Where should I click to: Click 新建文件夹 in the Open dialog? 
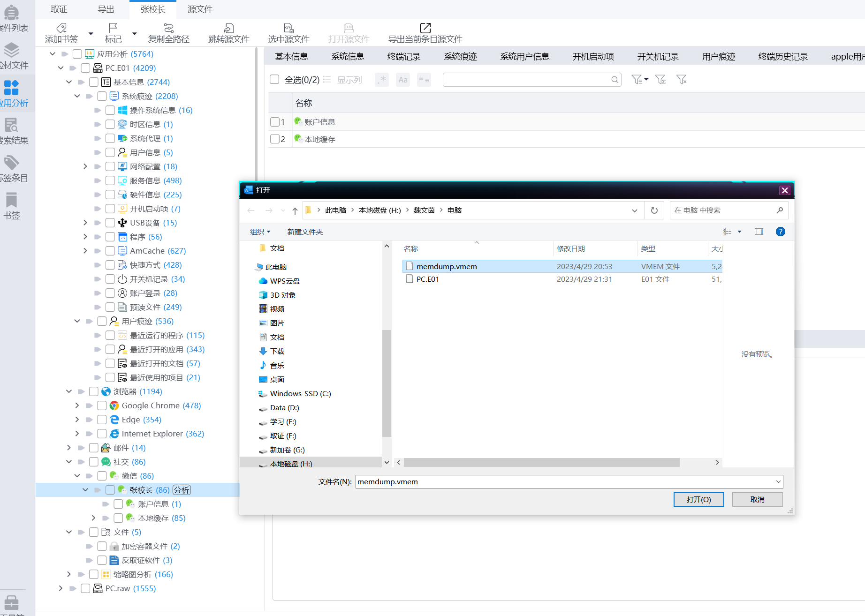[x=305, y=232]
